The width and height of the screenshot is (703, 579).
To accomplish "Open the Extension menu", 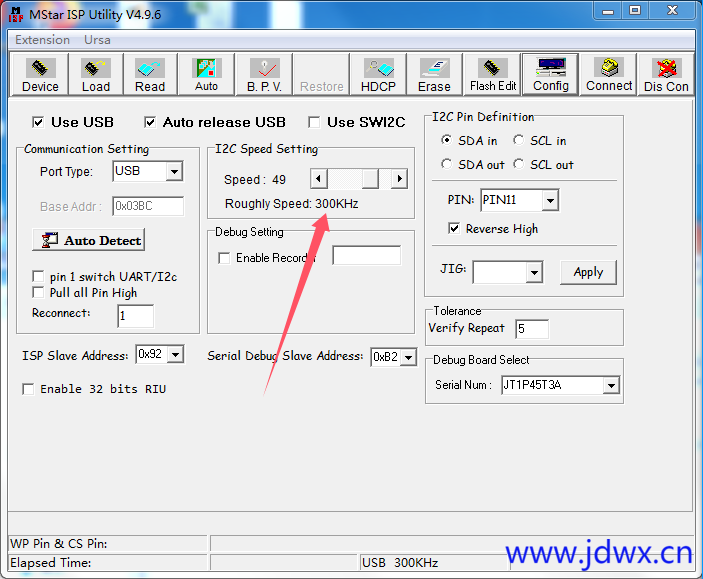I will [x=43, y=40].
